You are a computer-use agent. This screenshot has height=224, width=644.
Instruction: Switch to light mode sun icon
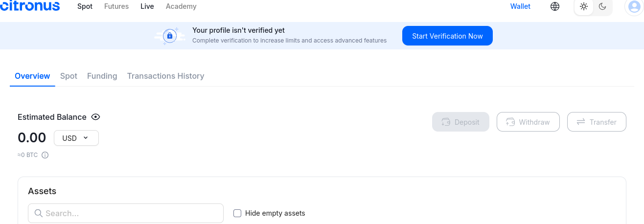tap(584, 7)
